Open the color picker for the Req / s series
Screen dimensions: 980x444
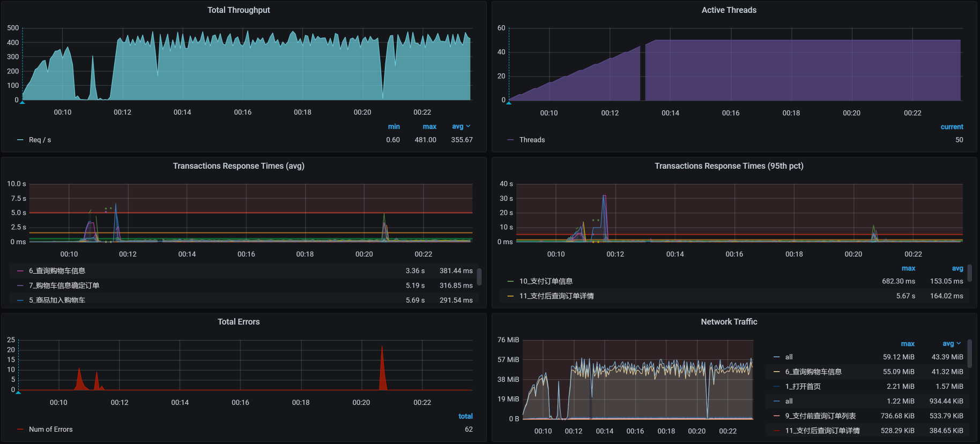pos(20,140)
